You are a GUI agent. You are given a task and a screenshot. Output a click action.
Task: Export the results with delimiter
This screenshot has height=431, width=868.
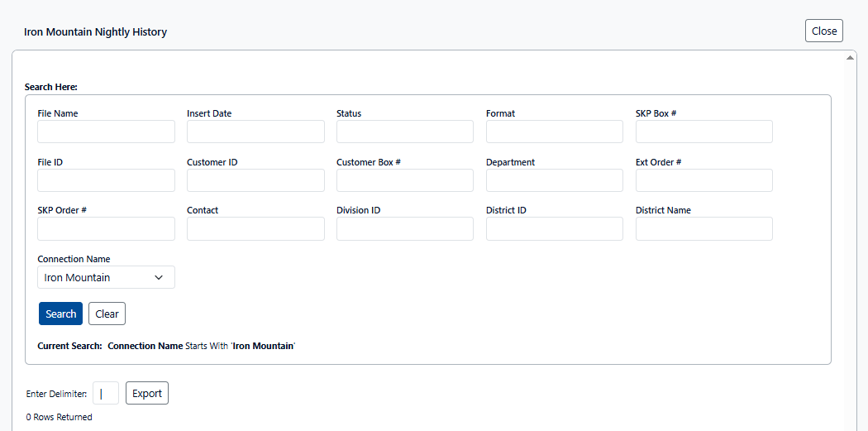click(147, 393)
